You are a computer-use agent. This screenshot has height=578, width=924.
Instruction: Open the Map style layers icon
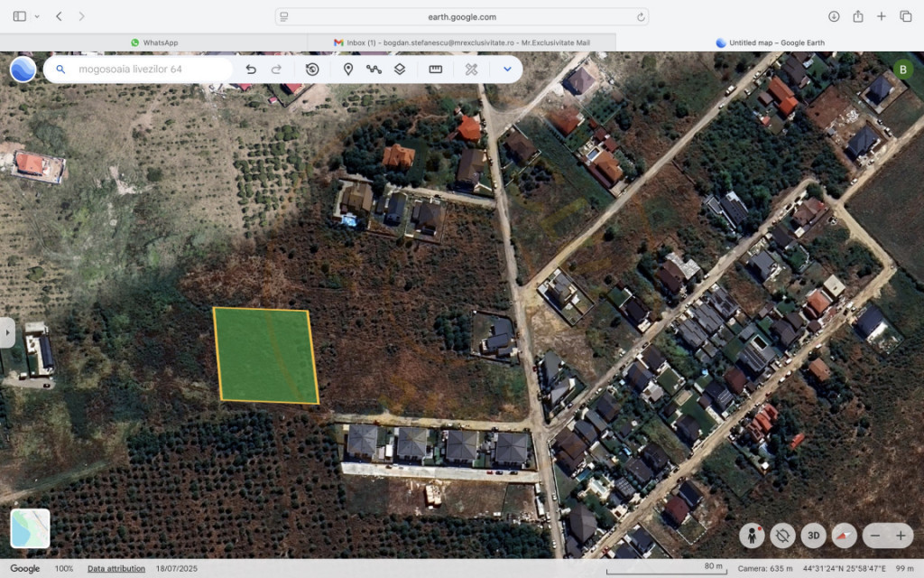coord(400,69)
